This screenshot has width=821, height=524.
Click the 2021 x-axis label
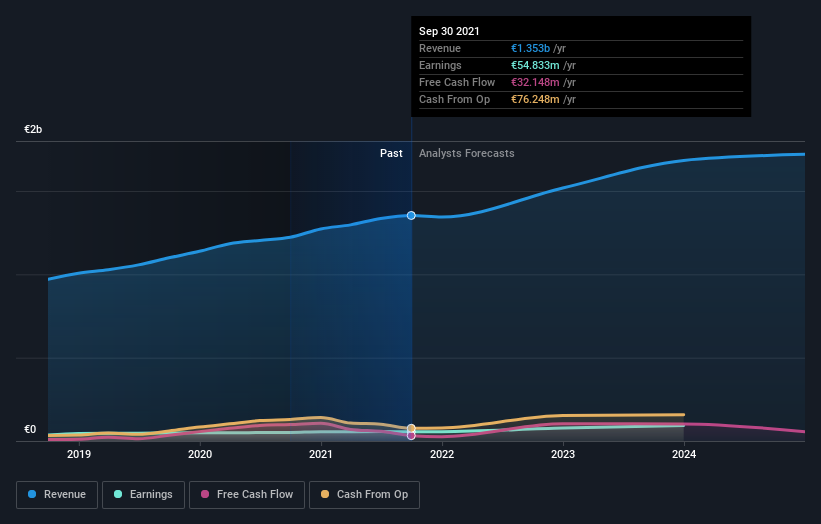[x=321, y=454]
